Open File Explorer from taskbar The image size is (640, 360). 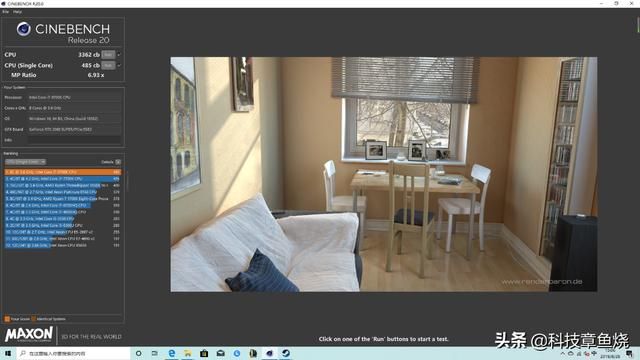pos(188,353)
